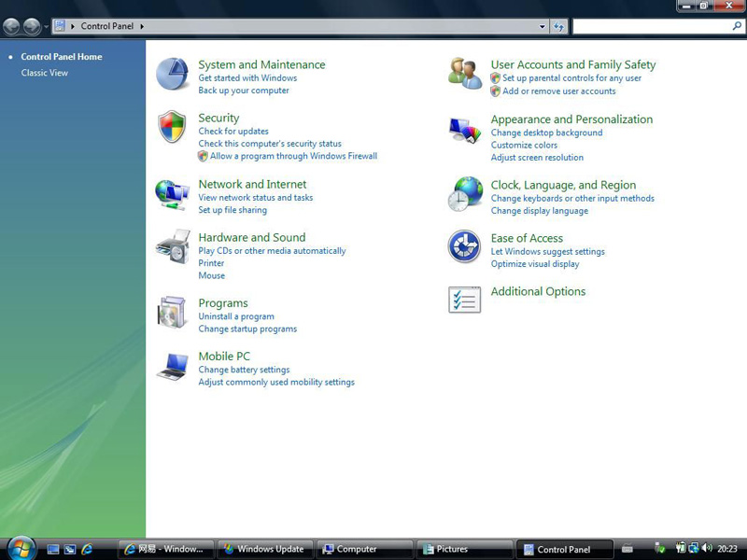Viewport: 747px width, 560px height.
Task: Click View network status and tasks
Action: pos(255,197)
